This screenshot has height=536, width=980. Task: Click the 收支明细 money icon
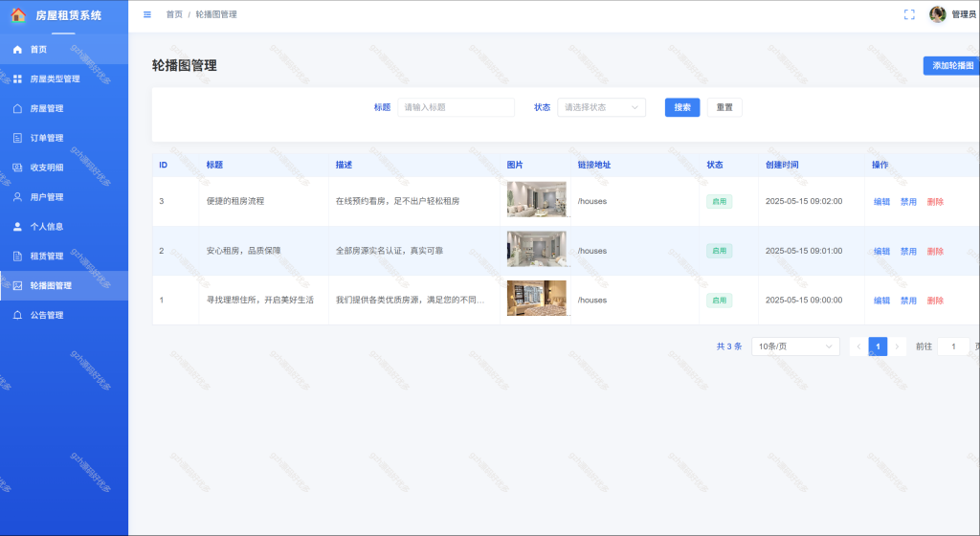click(x=17, y=167)
